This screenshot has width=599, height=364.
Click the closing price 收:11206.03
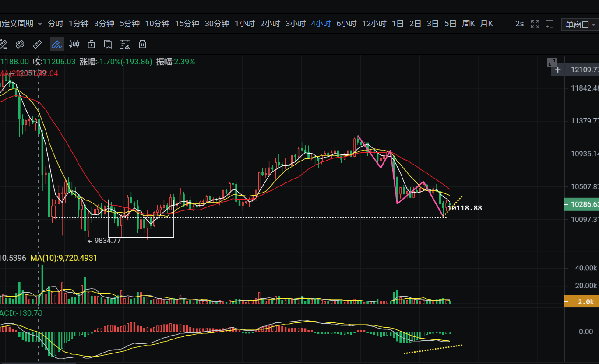pyautogui.click(x=54, y=62)
